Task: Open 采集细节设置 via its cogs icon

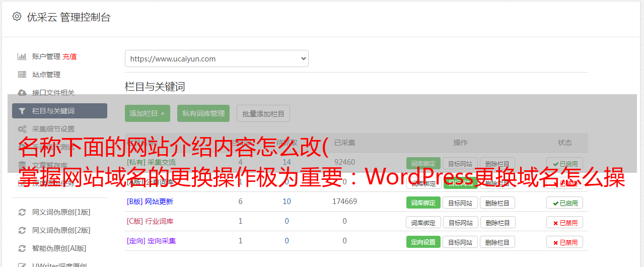Action: [22, 129]
